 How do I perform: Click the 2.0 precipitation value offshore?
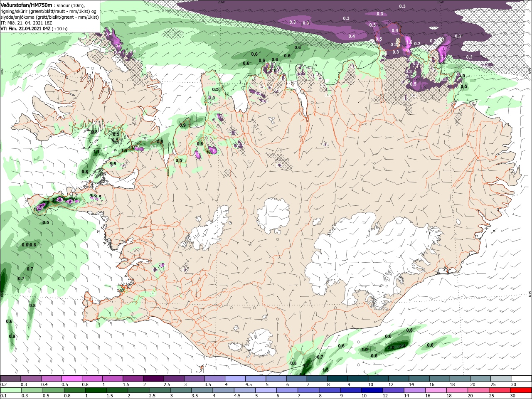[391, 347]
